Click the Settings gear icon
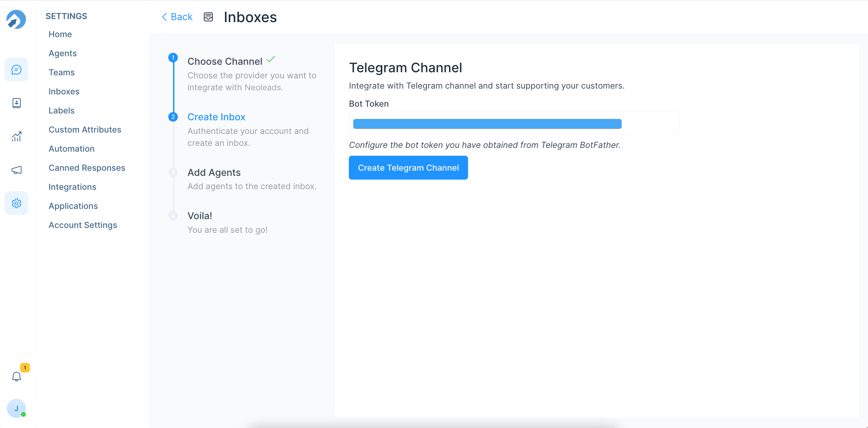The width and height of the screenshot is (868, 428). [x=16, y=203]
